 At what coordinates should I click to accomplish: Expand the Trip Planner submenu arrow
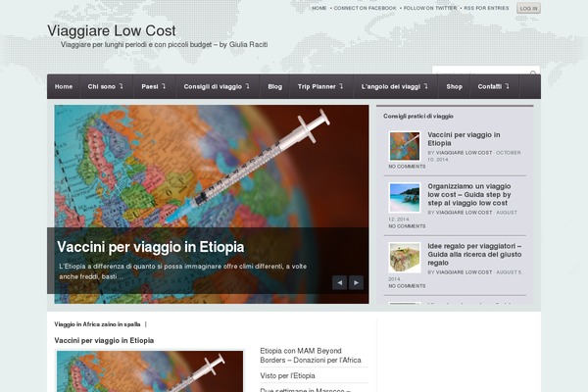pyautogui.click(x=341, y=86)
